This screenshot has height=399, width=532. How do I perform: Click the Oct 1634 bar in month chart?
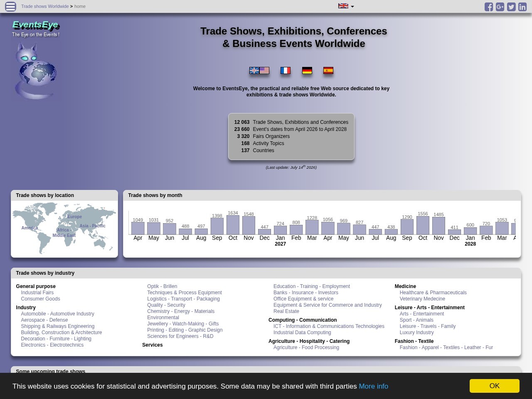[x=233, y=225]
